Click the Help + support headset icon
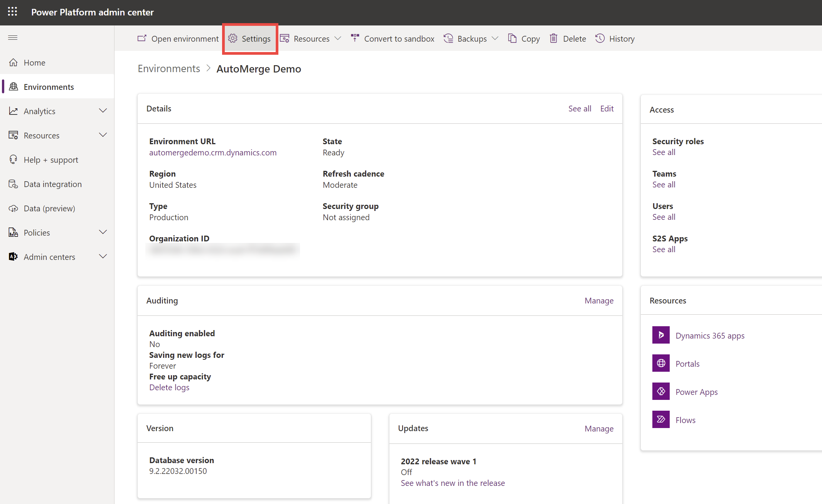This screenshot has height=504, width=822. click(x=13, y=160)
